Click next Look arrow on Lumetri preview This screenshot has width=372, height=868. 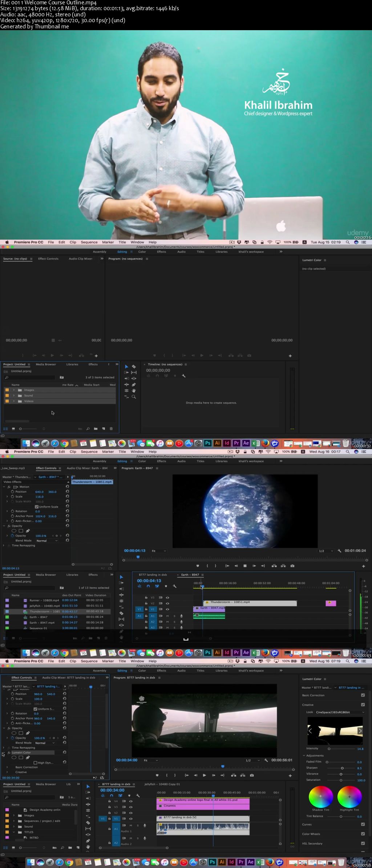pos(360,731)
